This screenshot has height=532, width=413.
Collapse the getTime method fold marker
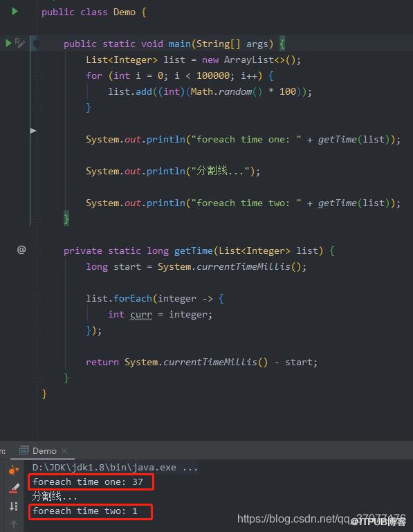37,251
